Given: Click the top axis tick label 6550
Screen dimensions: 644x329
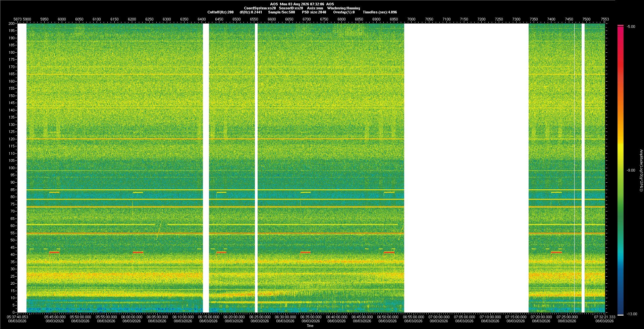Looking at the screenshot, I should click(254, 19).
